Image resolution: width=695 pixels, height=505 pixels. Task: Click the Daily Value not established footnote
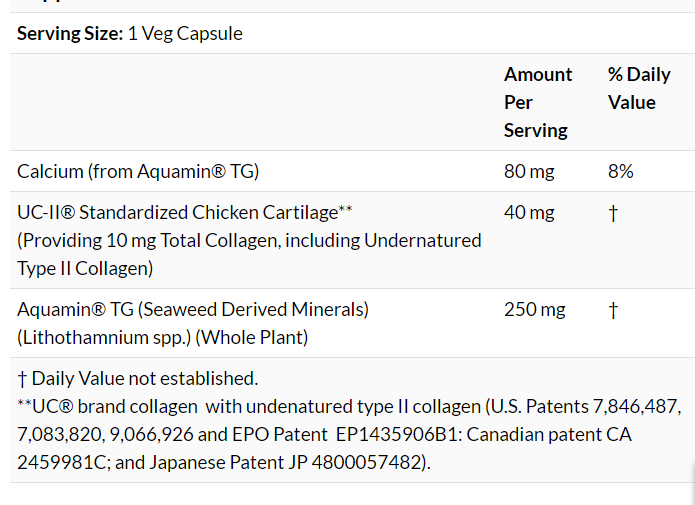pos(138,378)
